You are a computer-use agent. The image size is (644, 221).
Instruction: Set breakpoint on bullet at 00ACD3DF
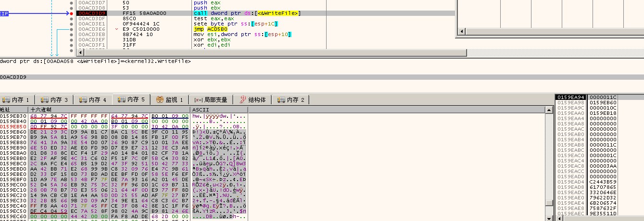pyautogui.click(x=72, y=19)
